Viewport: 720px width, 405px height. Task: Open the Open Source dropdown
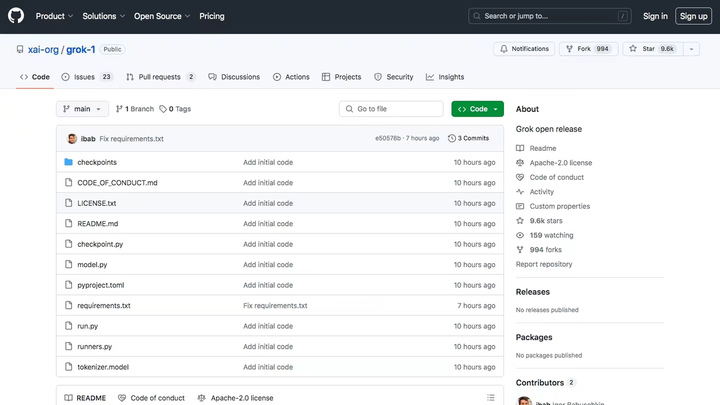pos(162,16)
